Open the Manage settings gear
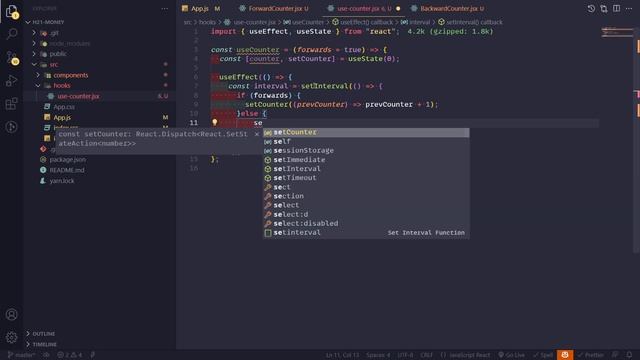The width and height of the screenshot is (640, 360). (x=11, y=337)
